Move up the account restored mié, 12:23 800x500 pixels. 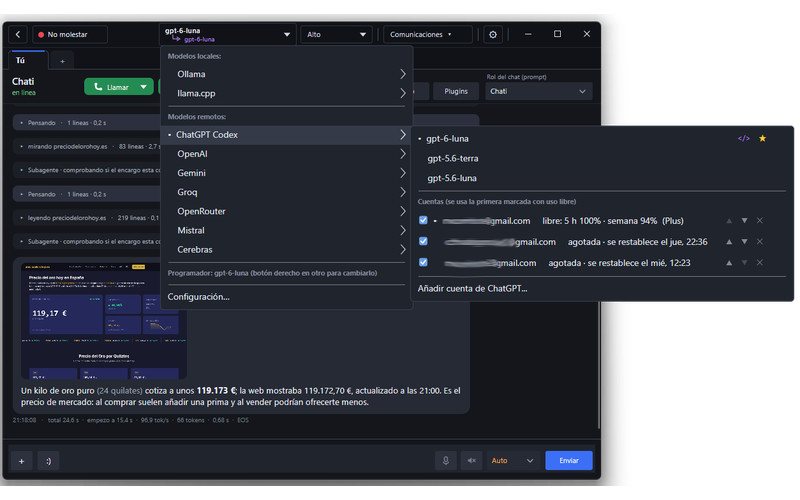click(x=729, y=263)
